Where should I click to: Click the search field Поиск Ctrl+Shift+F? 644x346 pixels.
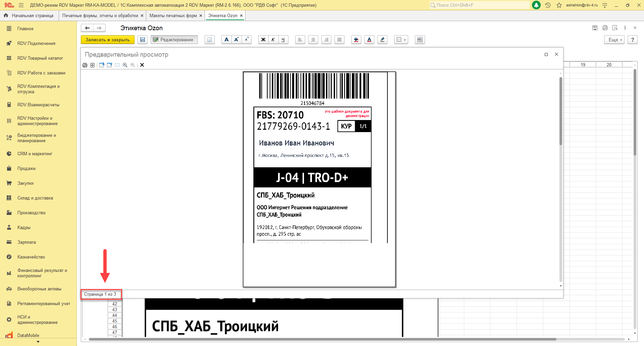pyautogui.click(x=479, y=5)
